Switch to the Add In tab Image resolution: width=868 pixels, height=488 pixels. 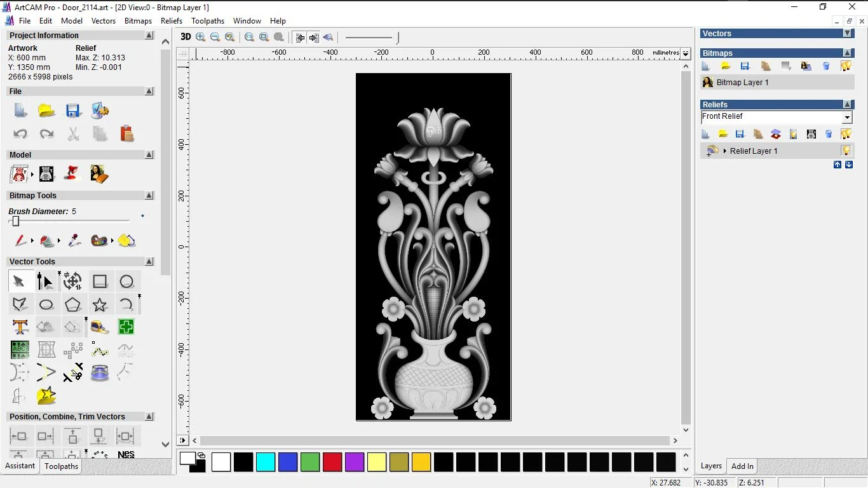pyautogui.click(x=742, y=466)
